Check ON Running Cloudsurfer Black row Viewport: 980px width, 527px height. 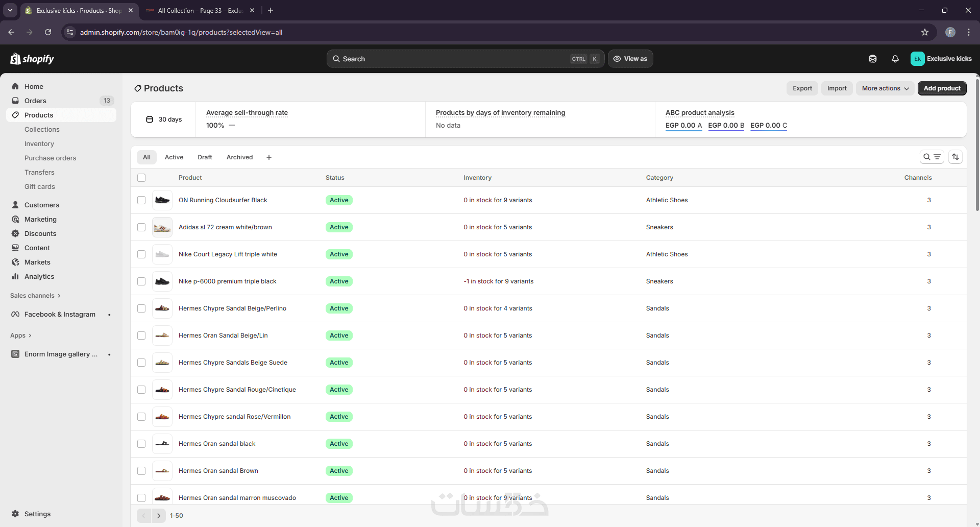141,200
